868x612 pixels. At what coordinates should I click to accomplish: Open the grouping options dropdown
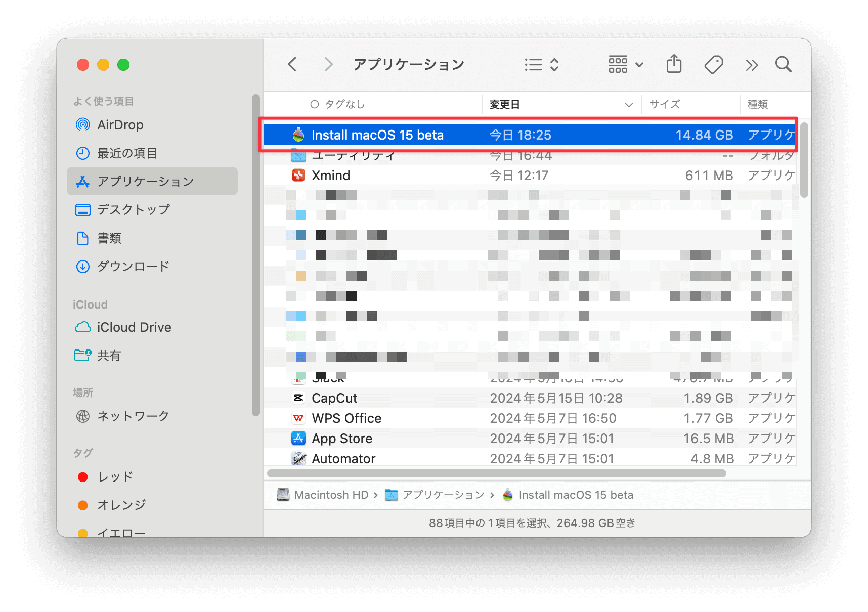pos(626,65)
